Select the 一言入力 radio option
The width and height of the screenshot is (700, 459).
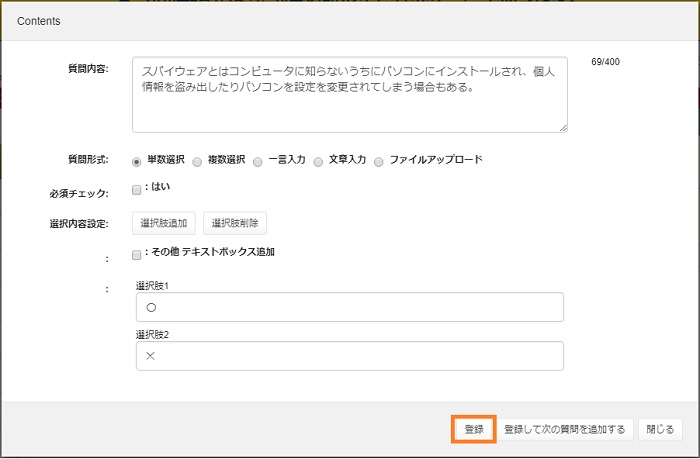pos(257,160)
